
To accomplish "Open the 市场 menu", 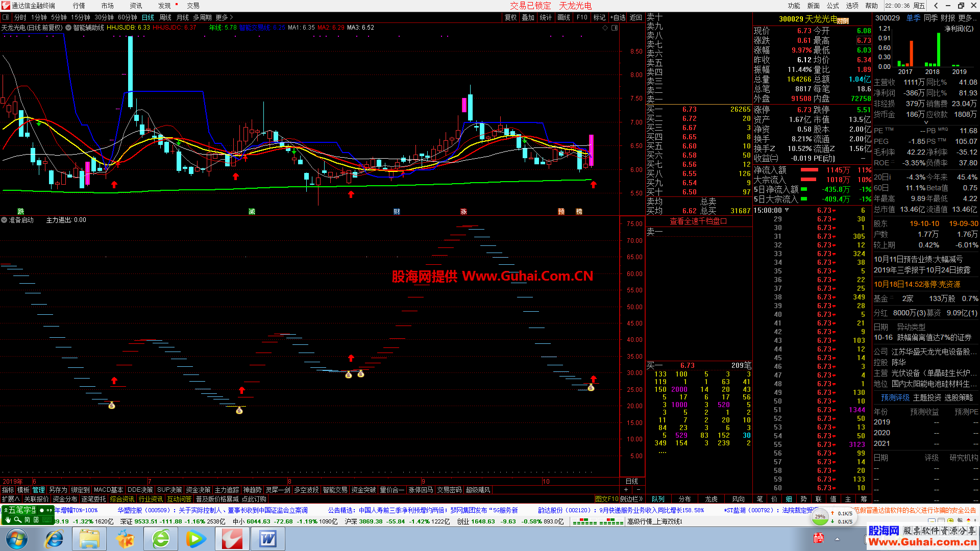I will 107,6.
